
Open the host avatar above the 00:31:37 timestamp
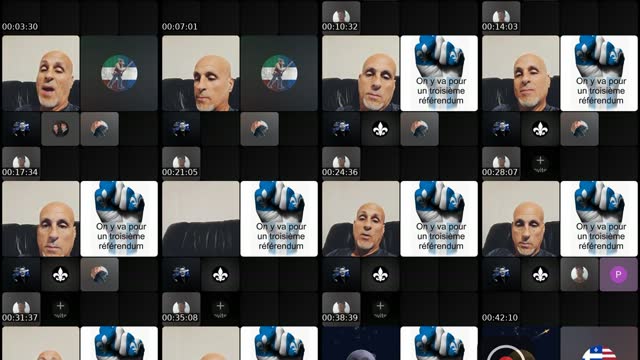[21, 308]
